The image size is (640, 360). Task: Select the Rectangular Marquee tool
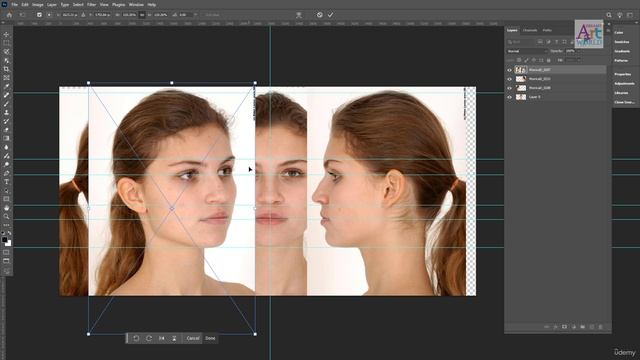coord(6,43)
